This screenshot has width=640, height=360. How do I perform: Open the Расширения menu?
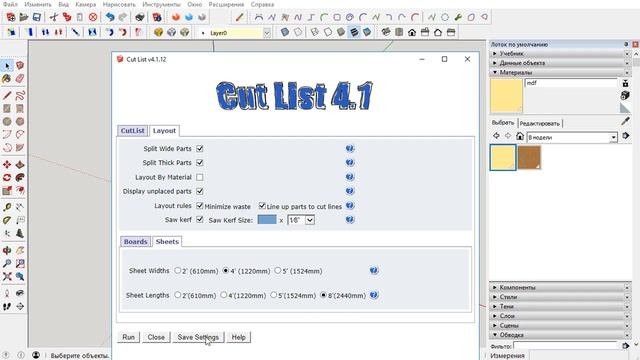coord(226,4)
